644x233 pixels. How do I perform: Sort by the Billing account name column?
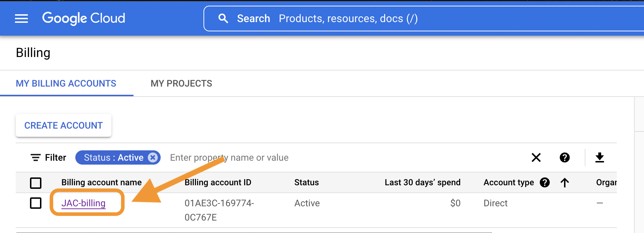point(101,182)
